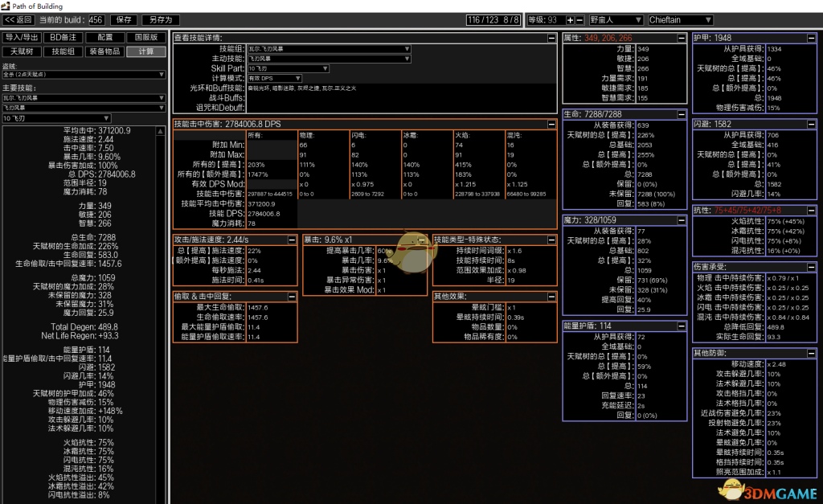
Task: Switch to the 装备物品 items tab
Action: 105,51
